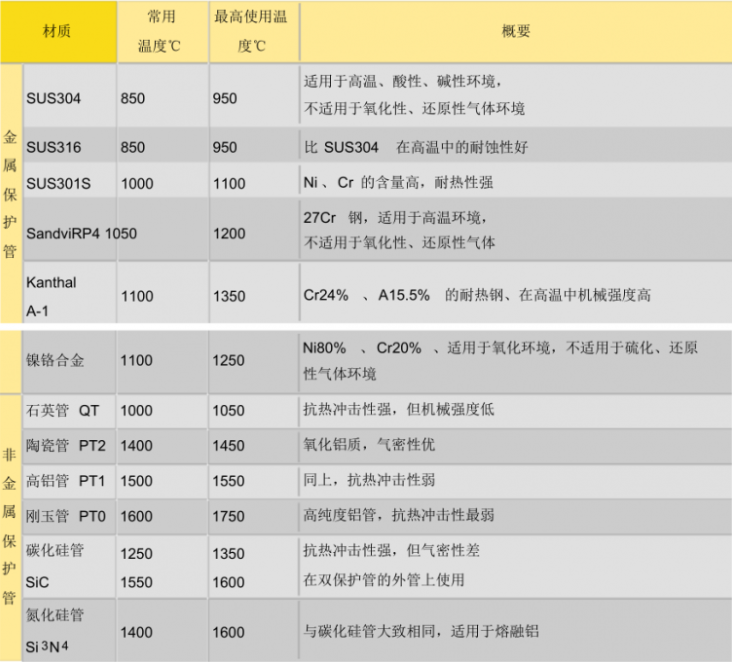Select the 最高使用温度℃ column header
Screen dimensions: 732x662
tap(251, 32)
